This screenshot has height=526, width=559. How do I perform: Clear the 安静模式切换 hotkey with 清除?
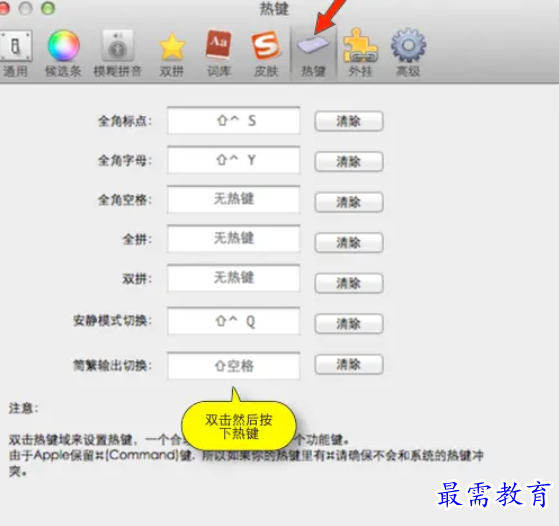[349, 324]
